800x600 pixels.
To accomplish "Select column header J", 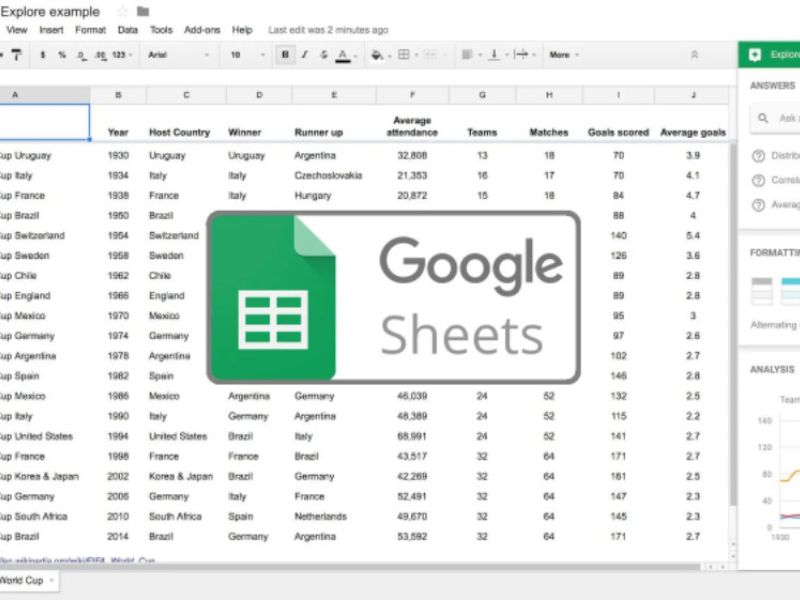I will click(692, 95).
